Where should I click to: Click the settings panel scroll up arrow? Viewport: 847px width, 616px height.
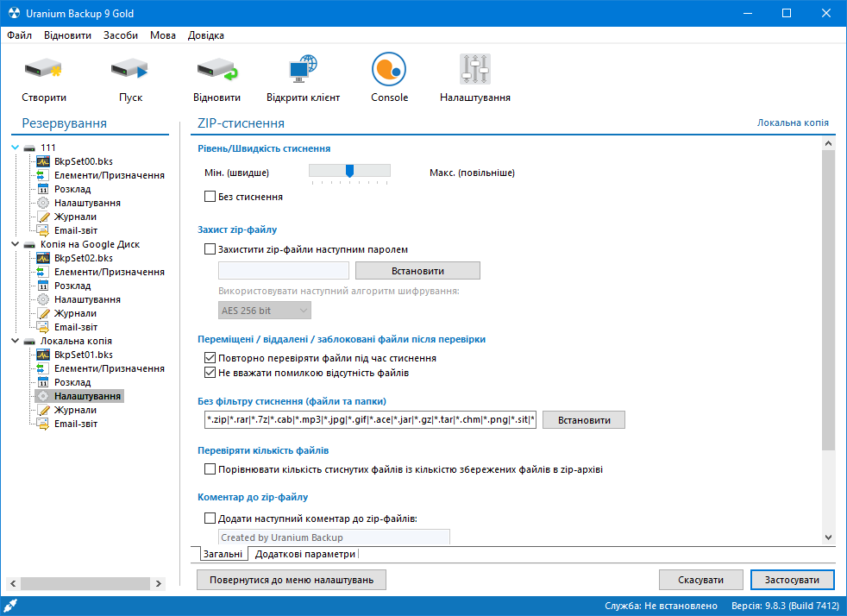(x=829, y=143)
